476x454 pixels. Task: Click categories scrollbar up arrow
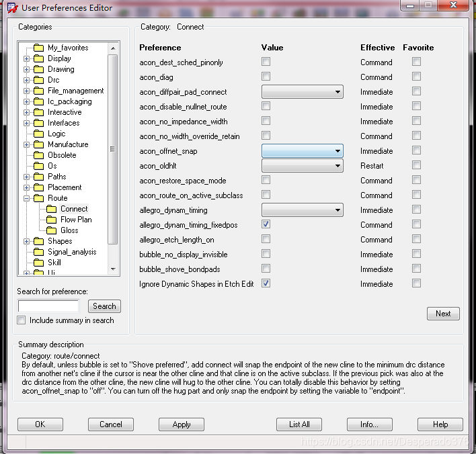click(113, 48)
